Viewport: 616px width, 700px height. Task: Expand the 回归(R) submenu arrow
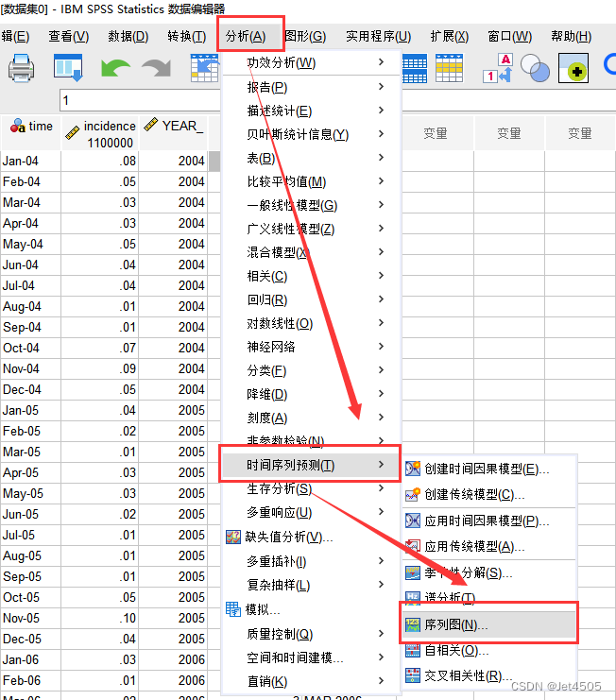coord(381,299)
